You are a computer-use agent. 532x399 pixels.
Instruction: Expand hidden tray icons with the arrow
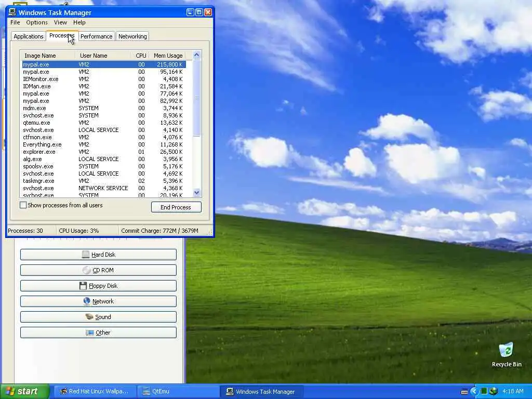[474, 392]
